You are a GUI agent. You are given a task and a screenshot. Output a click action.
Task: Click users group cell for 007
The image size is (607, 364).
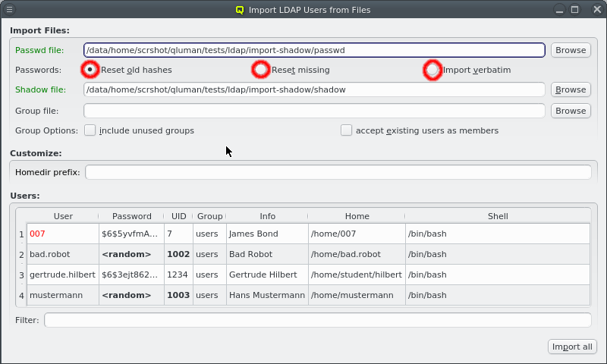tap(209, 234)
